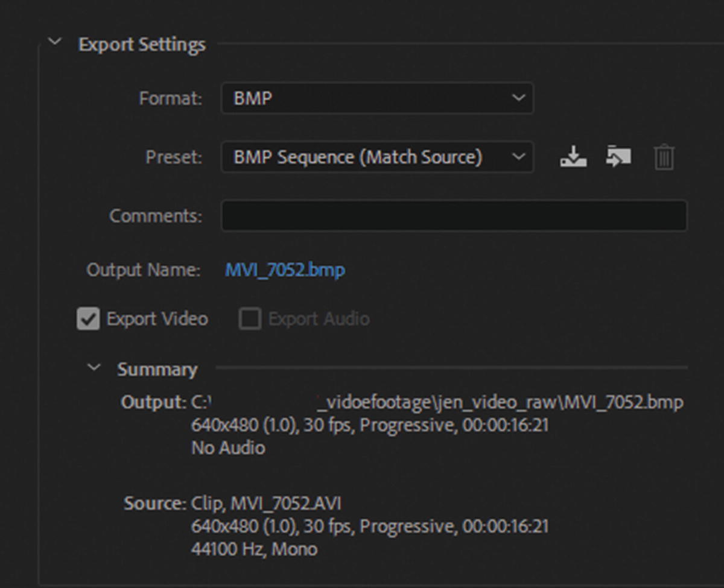Open the Preset dropdown showing BMP Sequence

point(377,157)
